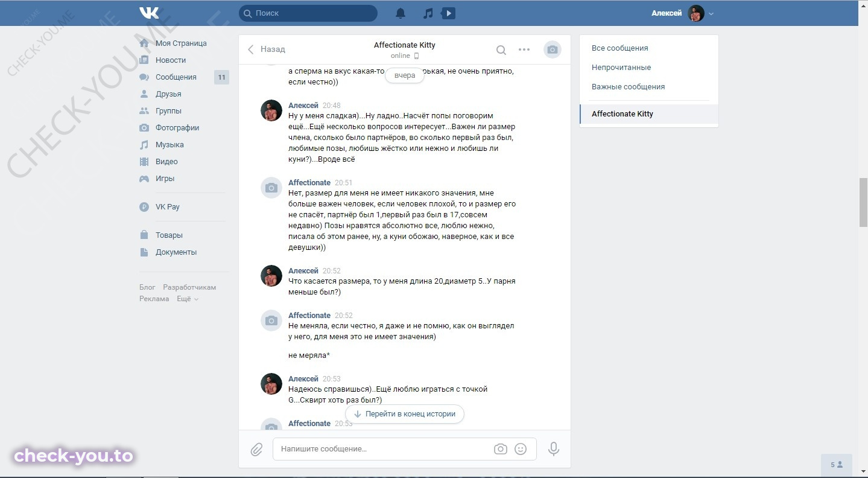The height and width of the screenshot is (478, 868).
Task: Click the вчера date label
Action: tap(405, 76)
